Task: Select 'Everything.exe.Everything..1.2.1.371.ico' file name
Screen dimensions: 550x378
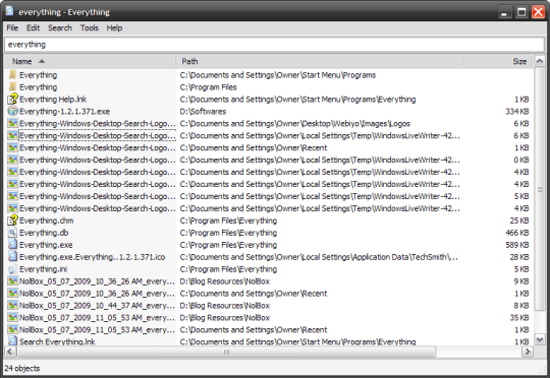Action: click(92, 257)
